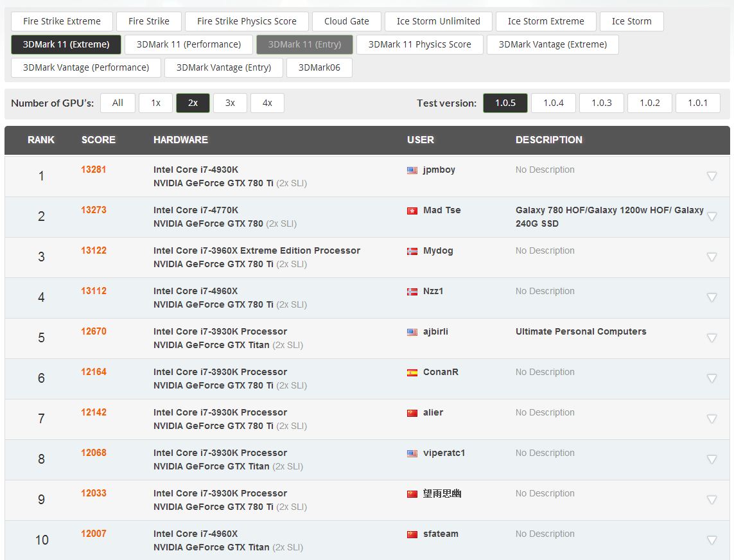Image resolution: width=734 pixels, height=560 pixels.
Task: Select test version 1.0.5
Action: 505,103
